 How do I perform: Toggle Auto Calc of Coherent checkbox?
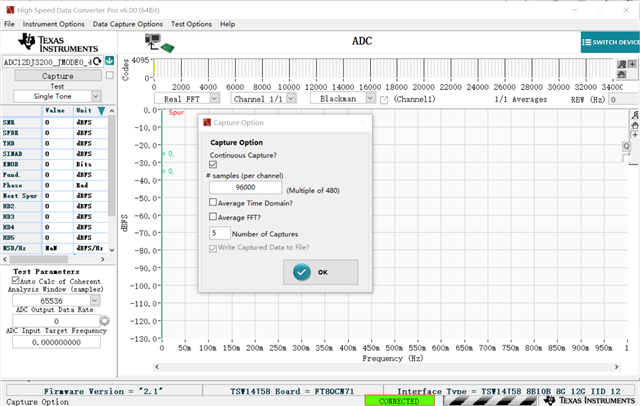point(16,280)
